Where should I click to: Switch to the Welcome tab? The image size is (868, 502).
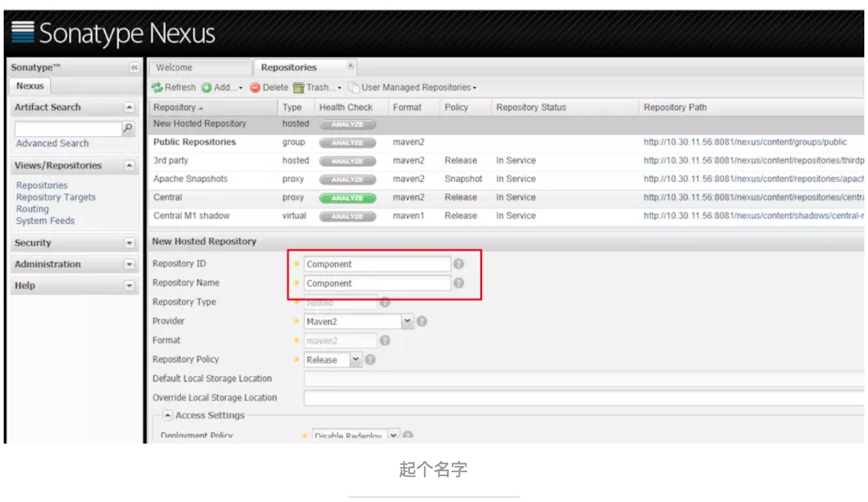(200, 68)
